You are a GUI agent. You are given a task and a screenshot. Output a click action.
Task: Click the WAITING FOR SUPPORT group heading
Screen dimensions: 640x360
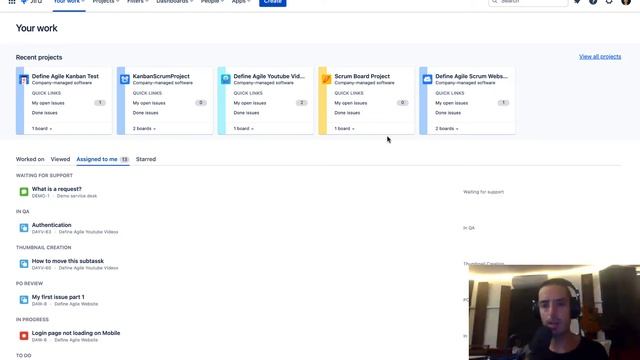(44, 175)
